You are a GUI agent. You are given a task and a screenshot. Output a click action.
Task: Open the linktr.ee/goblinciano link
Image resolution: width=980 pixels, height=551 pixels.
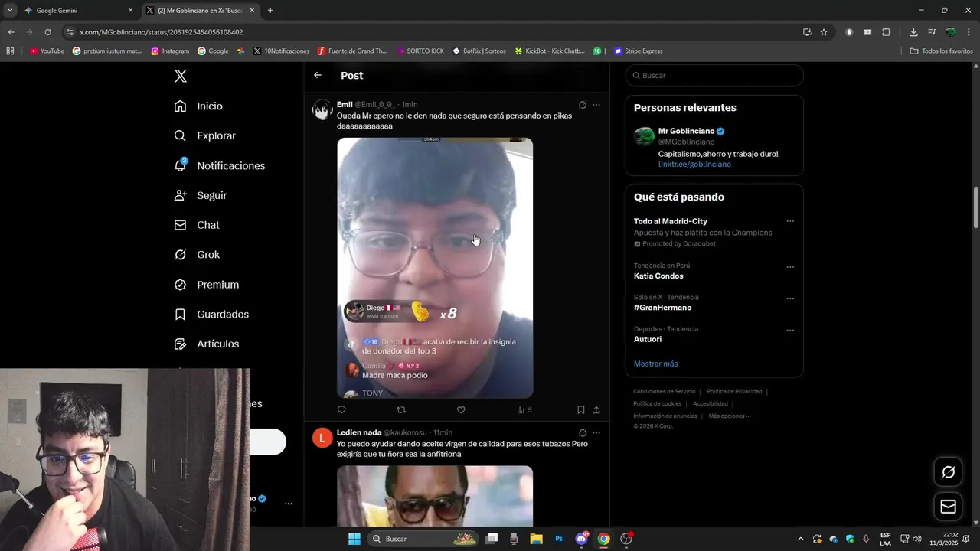pos(694,165)
